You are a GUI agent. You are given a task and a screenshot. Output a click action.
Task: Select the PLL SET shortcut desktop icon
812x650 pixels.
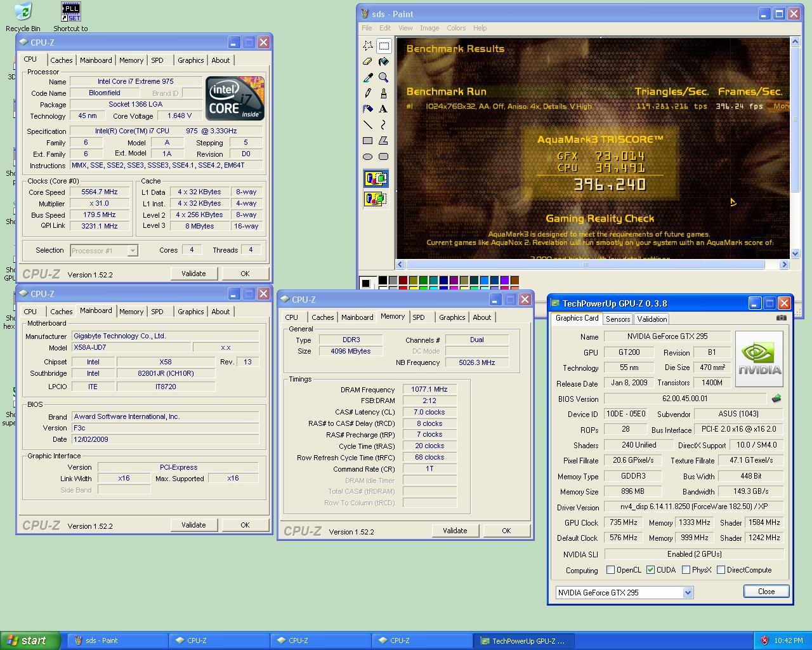(x=70, y=17)
